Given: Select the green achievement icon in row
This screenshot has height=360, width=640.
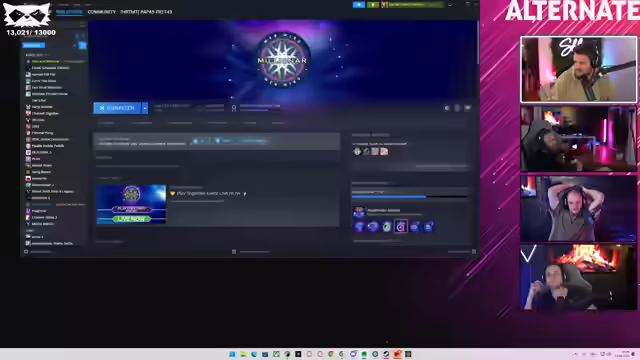Looking at the screenshot, I should tap(387, 227).
